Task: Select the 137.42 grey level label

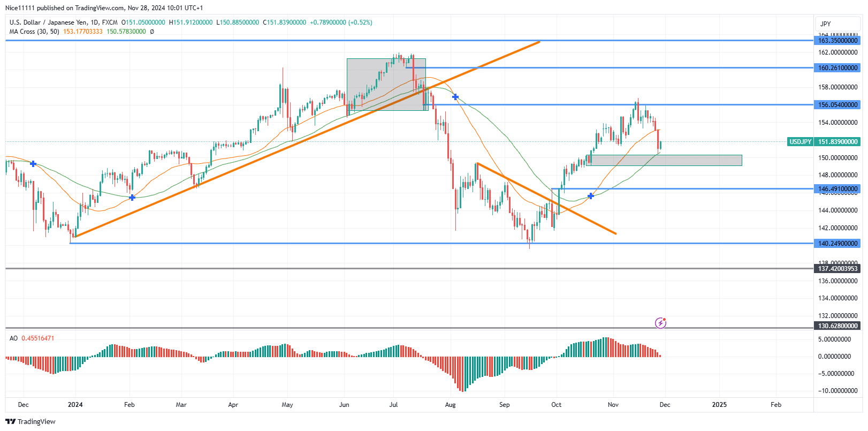Action: pos(837,269)
